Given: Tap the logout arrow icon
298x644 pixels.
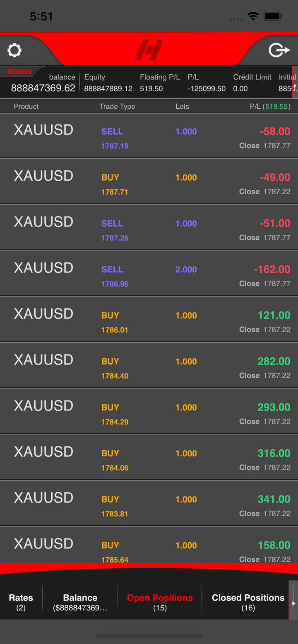Looking at the screenshot, I should coord(279,50).
